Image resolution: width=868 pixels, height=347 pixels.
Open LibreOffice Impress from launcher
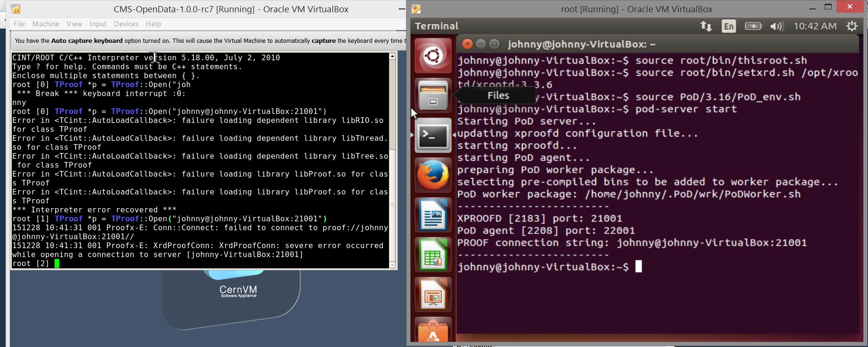[x=433, y=295]
